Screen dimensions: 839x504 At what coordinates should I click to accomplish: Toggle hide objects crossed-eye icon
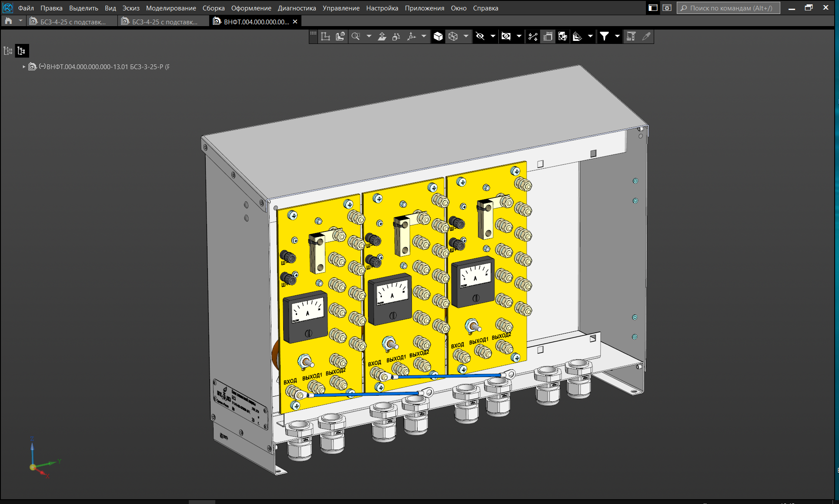pos(480,37)
